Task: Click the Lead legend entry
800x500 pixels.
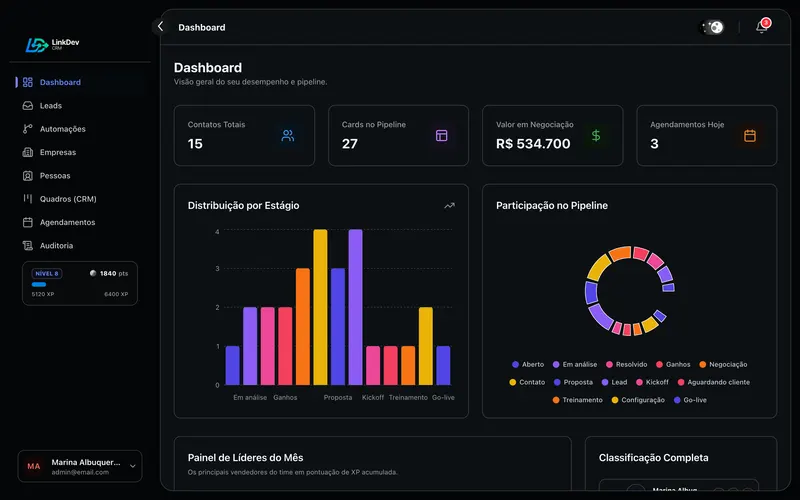Action: 614,382
